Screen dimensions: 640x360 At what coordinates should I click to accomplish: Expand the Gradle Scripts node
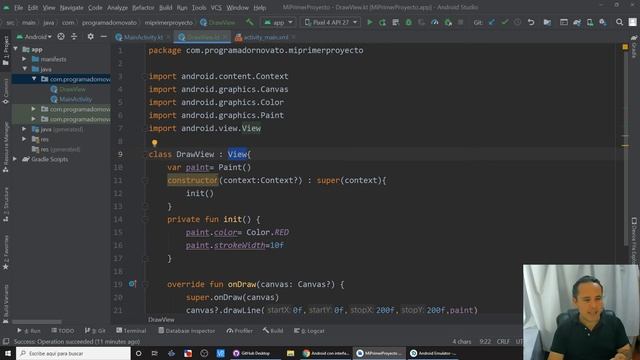[15, 159]
